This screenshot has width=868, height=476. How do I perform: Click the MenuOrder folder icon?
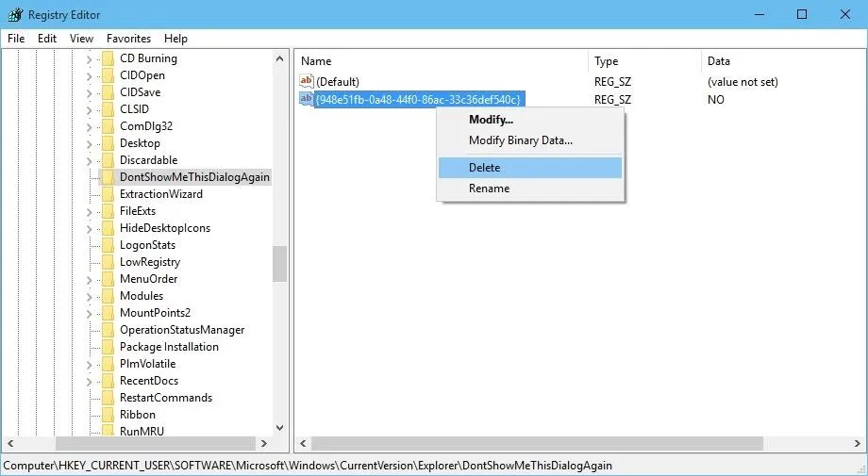pos(108,279)
